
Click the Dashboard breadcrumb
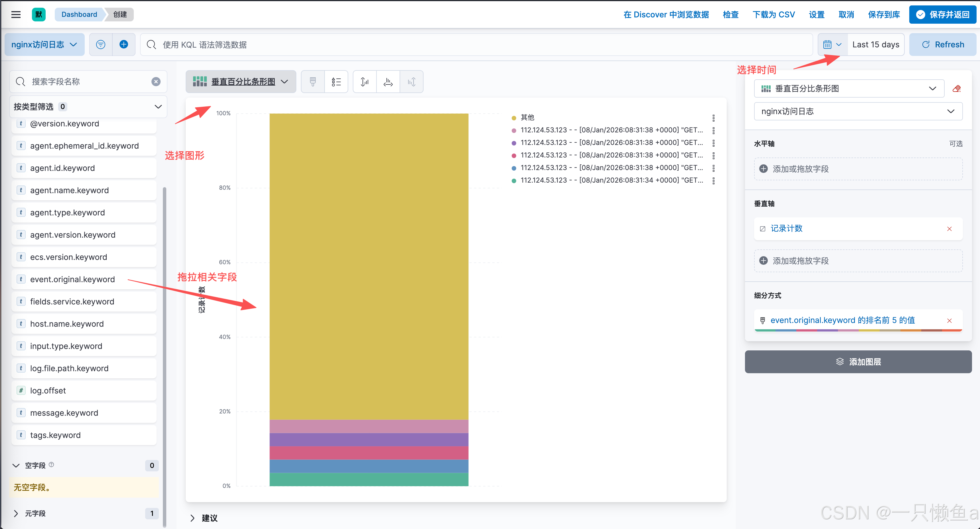click(79, 15)
